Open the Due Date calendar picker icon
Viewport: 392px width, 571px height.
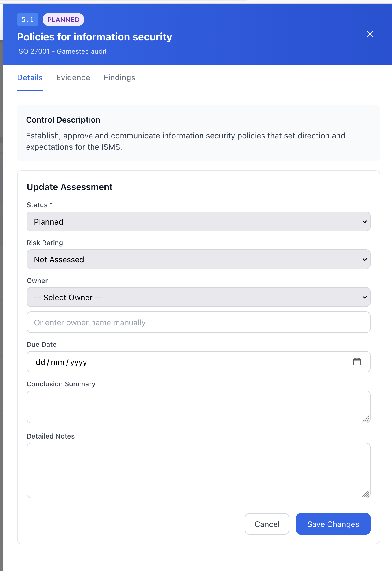point(357,361)
